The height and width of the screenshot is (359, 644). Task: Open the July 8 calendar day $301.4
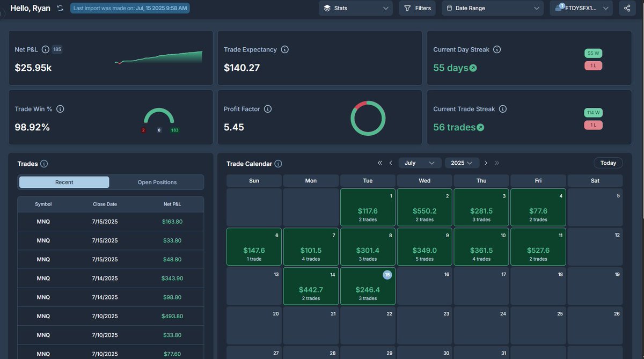pos(368,247)
